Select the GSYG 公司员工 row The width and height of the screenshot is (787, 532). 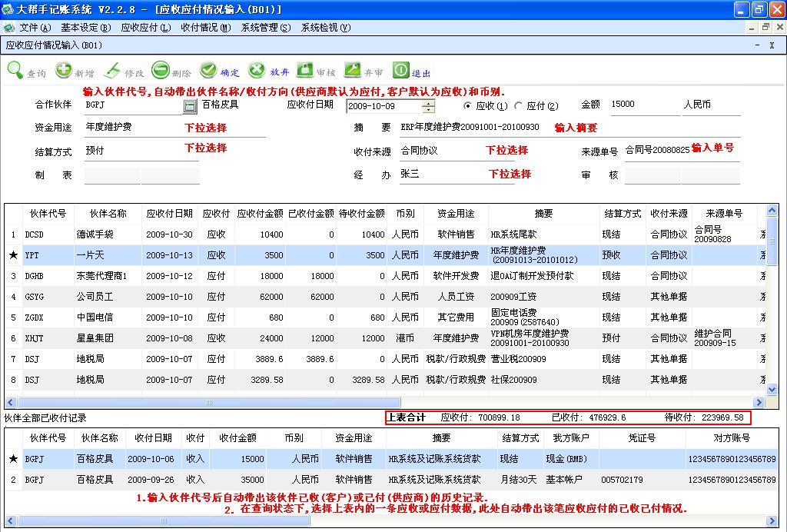click(386, 297)
